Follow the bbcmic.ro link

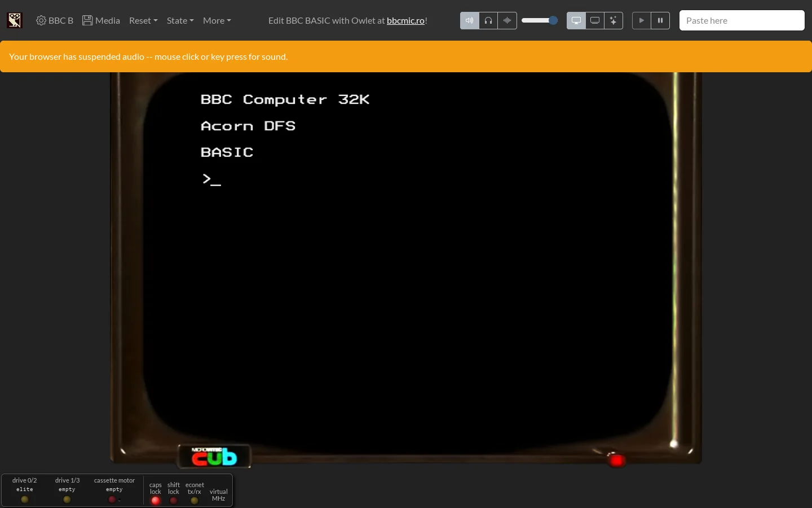(405, 20)
